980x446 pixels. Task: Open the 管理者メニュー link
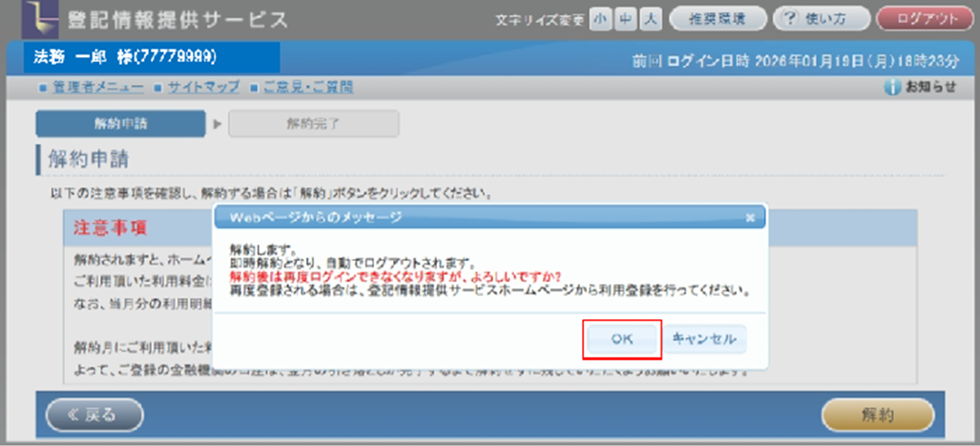(x=96, y=87)
